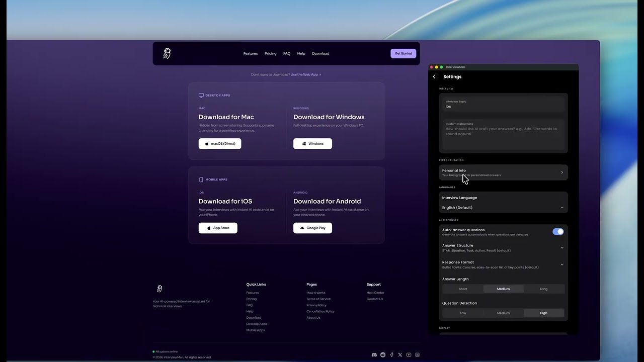
Task: Click the Download for Mac heading
Action: (226, 117)
